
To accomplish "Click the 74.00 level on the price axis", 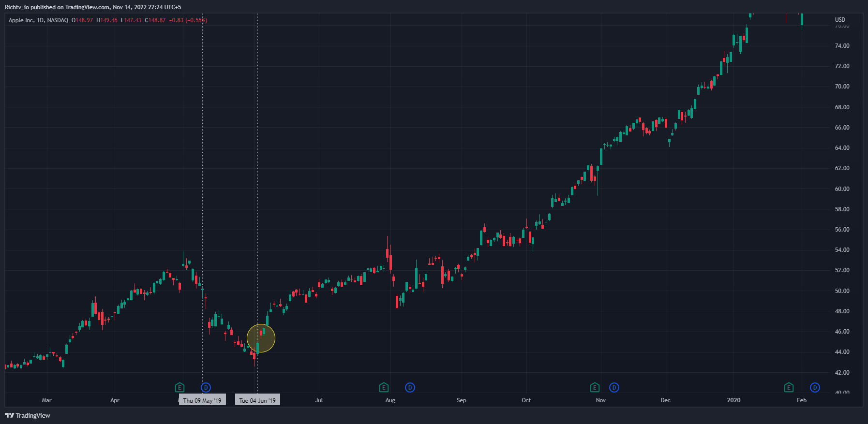I will [x=842, y=46].
